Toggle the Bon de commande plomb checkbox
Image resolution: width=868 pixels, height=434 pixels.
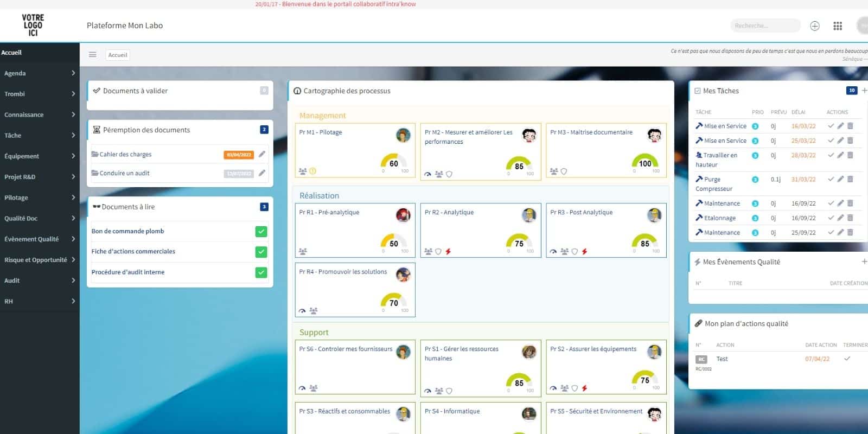pyautogui.click(x=261, y=232)
